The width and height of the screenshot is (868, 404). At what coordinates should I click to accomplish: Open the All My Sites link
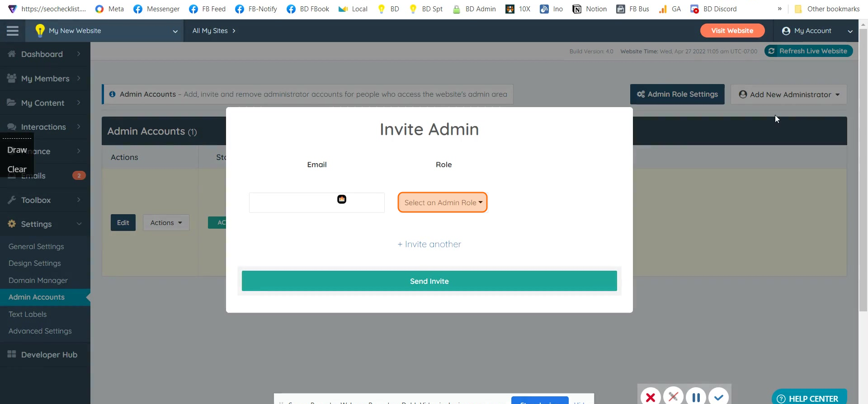pos(214,31)
